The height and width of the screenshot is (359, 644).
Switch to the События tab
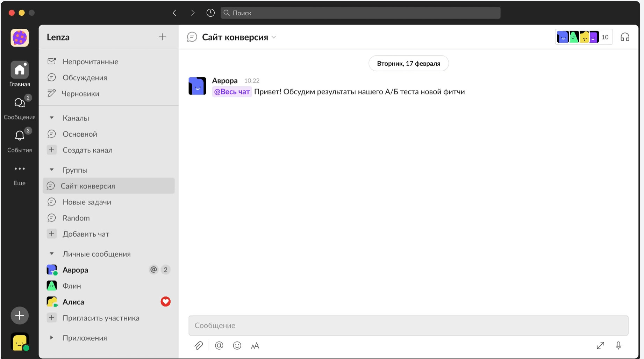pos(20,140)
